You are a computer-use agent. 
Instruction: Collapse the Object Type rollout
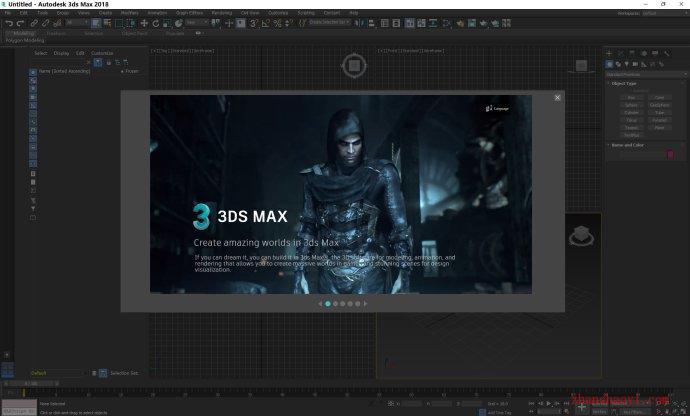pos(624,83)
